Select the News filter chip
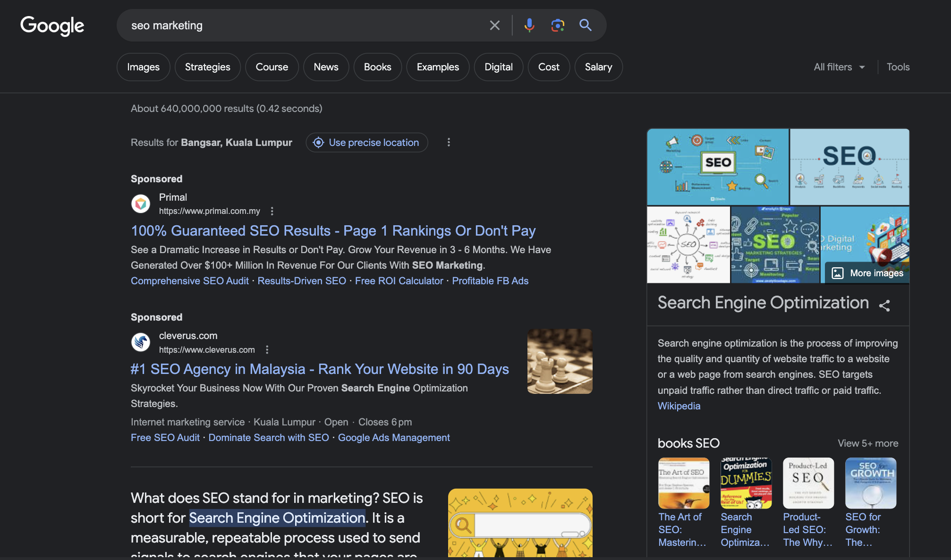The width and height of the screenshot is (951, 560). coord(326,67)
